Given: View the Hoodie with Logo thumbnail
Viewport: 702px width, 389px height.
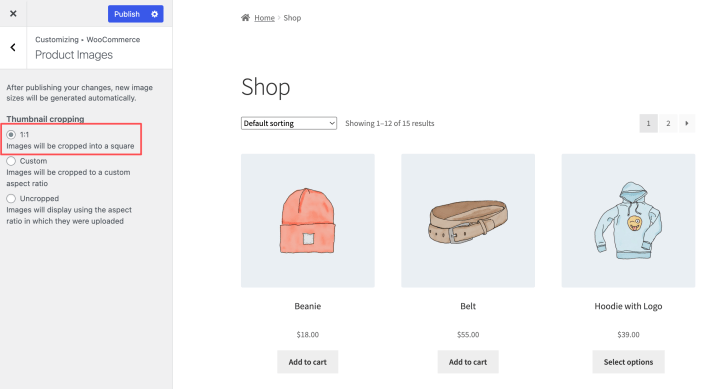Looking at the screenshot, I should [x=628, y=221].
